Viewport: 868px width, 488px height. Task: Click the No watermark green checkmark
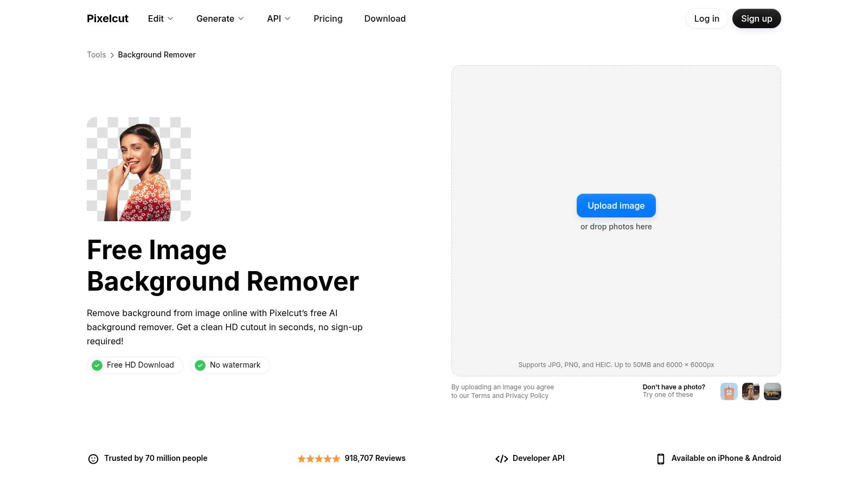[200, 365]
